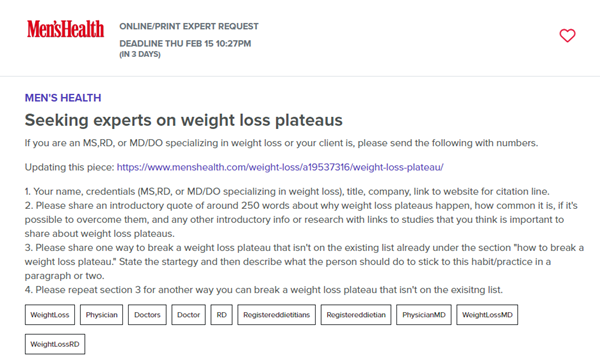
Task: Click the Online/Print Expert Request label
Action: 189,26
